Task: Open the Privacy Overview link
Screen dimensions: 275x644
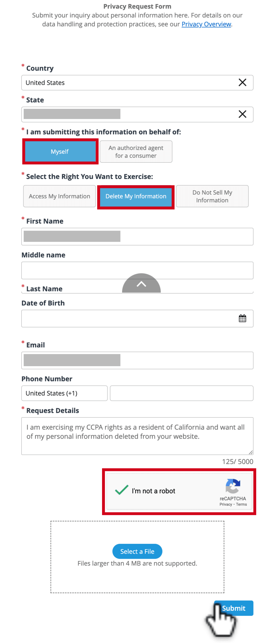Action: pos(206,24)
